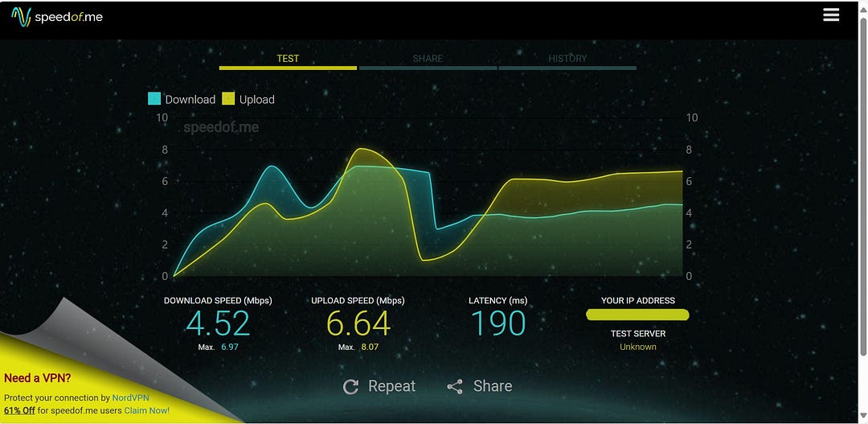Open the NordVPN link
Image resolution: width=868 pixels, height=424 pixels.
click(131, 398)
